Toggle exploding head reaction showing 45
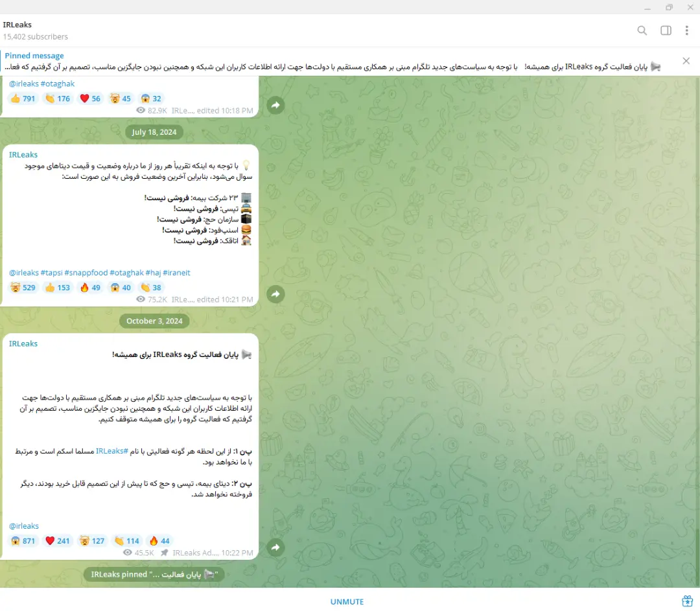 click(121, 98)
